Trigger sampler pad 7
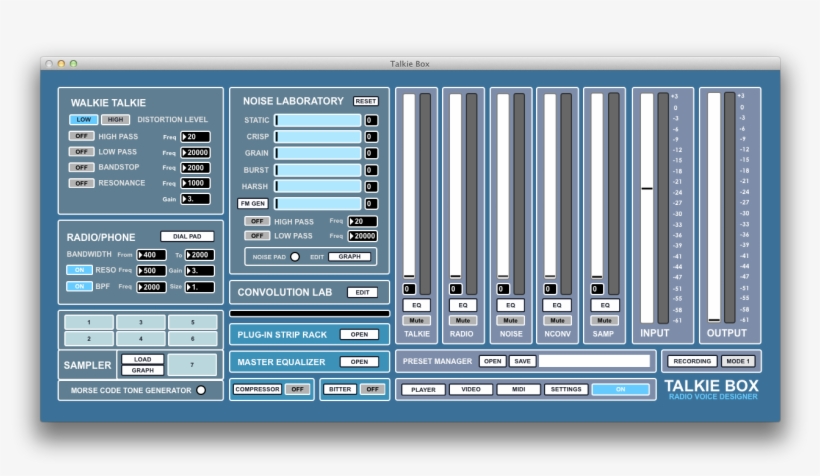This screenshot has width=820, height=476. pyautogui.click(x=192, y=365)
